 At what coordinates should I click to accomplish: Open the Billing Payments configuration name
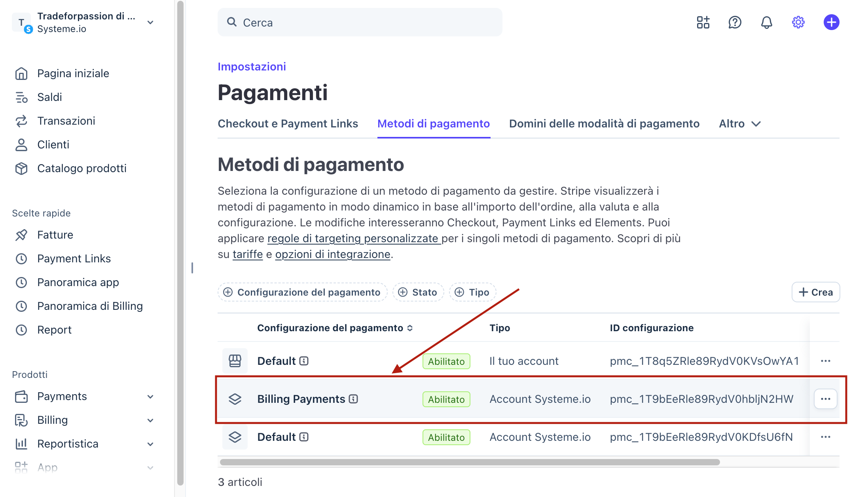(301, 399)
